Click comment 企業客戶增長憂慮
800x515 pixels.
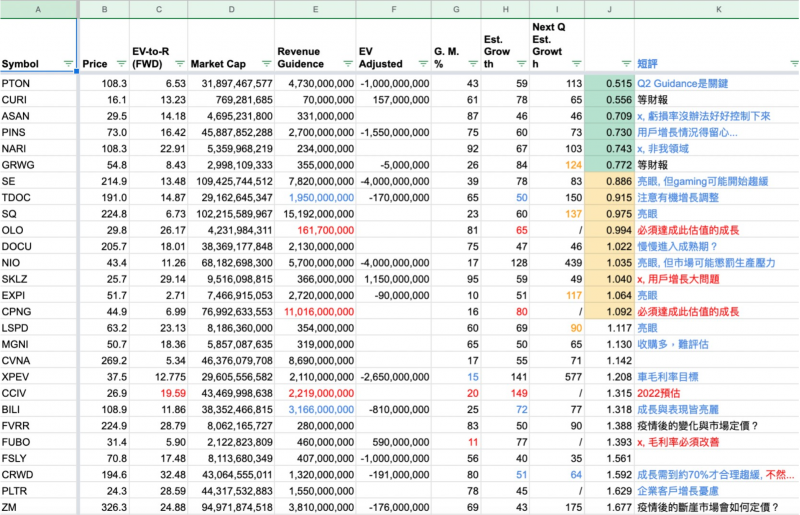tap(678, 491)
